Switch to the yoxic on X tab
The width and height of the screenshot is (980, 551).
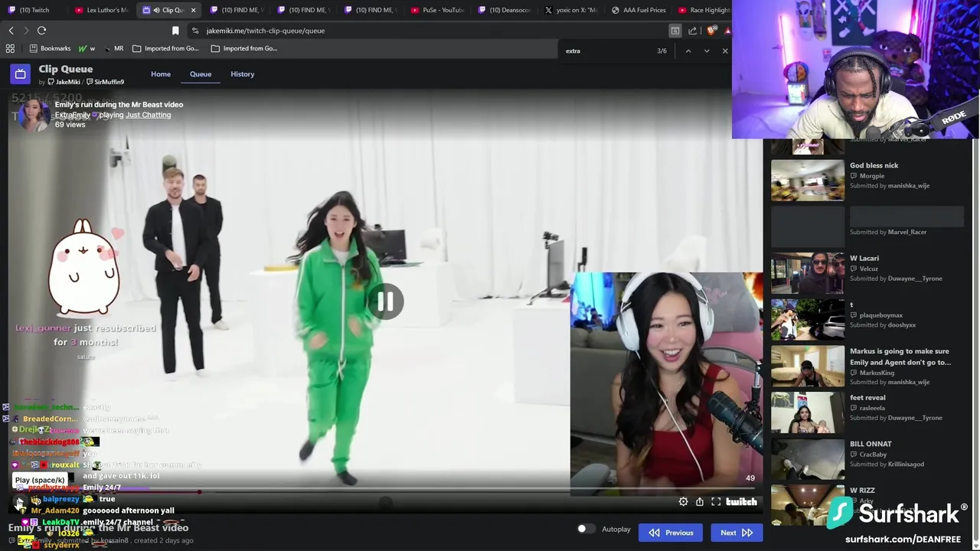(x=571, y=10)
